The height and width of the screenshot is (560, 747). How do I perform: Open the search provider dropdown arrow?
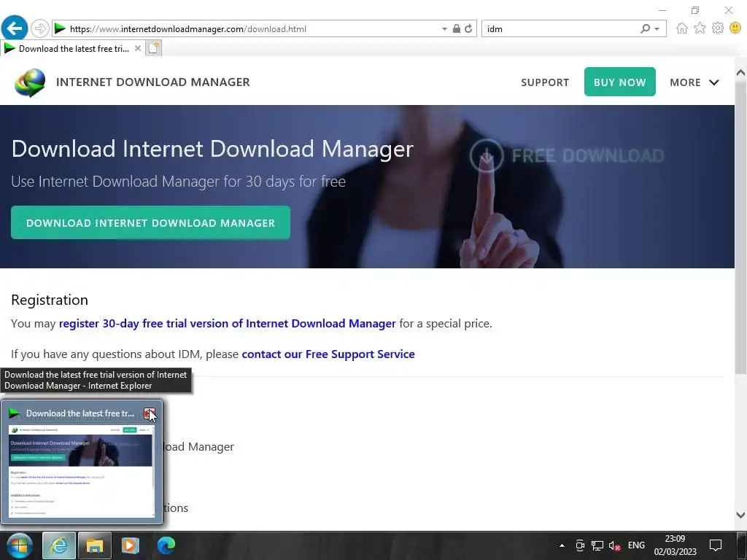point(657,29)
